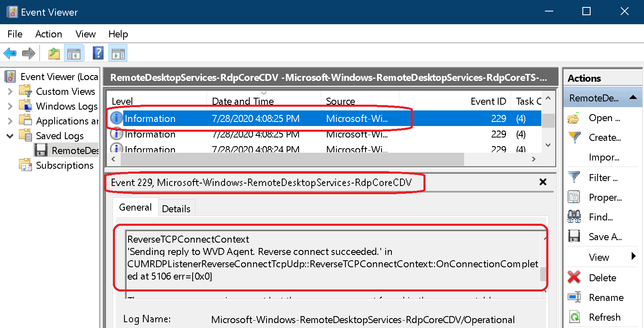This screenshot has width=644, height=328.
Task: Open the Action menu
Action: 48,34
